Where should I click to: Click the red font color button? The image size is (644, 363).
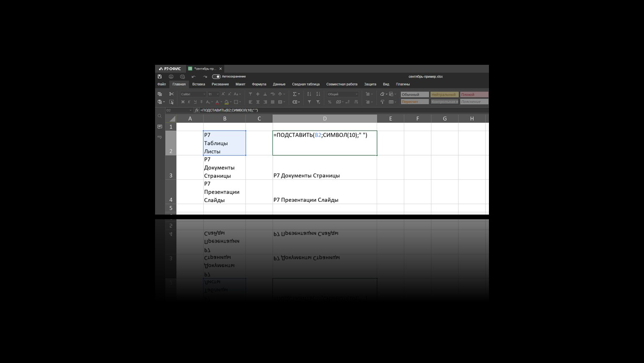click(217, 102)
